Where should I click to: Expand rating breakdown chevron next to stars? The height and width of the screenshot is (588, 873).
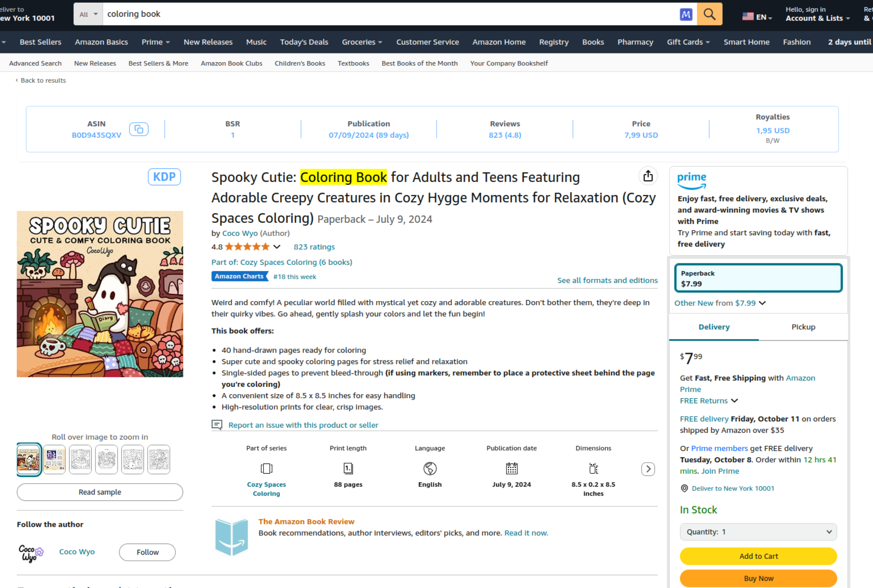(277, 247)
